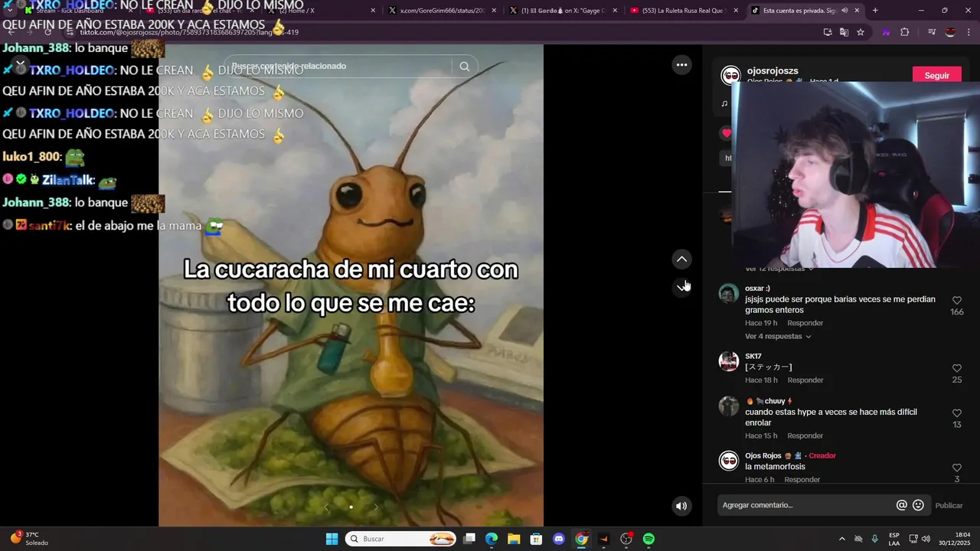Expand 'Ver 4 respuestas' under osxar

(778, 337)
